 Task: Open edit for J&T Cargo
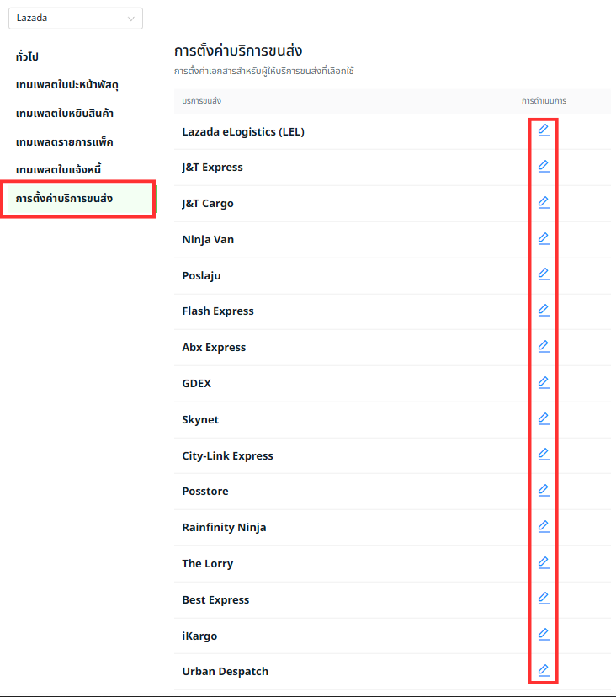point(544,203)
